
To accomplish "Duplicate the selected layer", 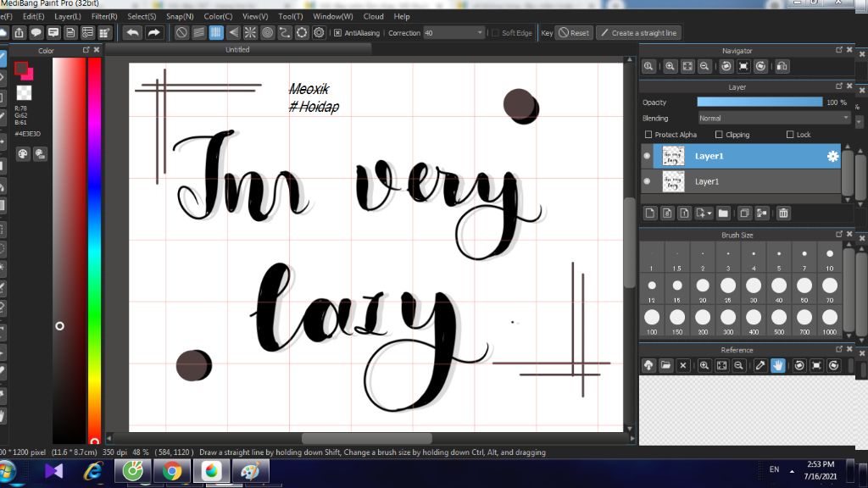I will click(x=744, y=213).
